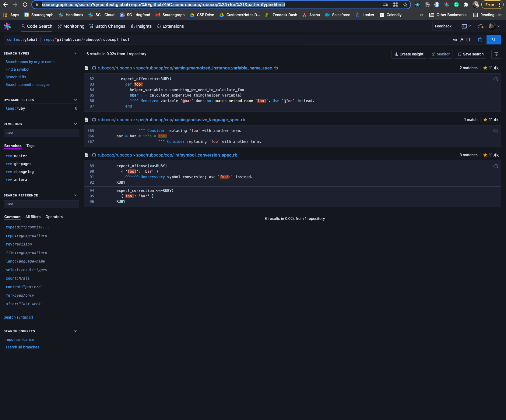Switch to the Tags tab
506x420 pixels.
pos(30,146)
